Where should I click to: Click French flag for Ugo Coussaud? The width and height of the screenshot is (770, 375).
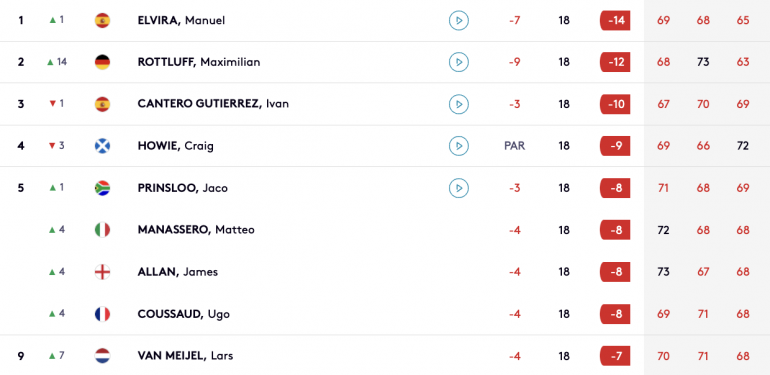click(x=102, y=314)
